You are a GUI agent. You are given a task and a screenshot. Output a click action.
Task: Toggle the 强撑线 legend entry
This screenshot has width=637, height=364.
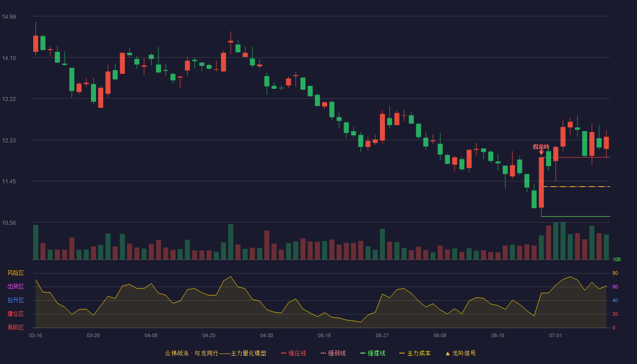coord(373,353)
